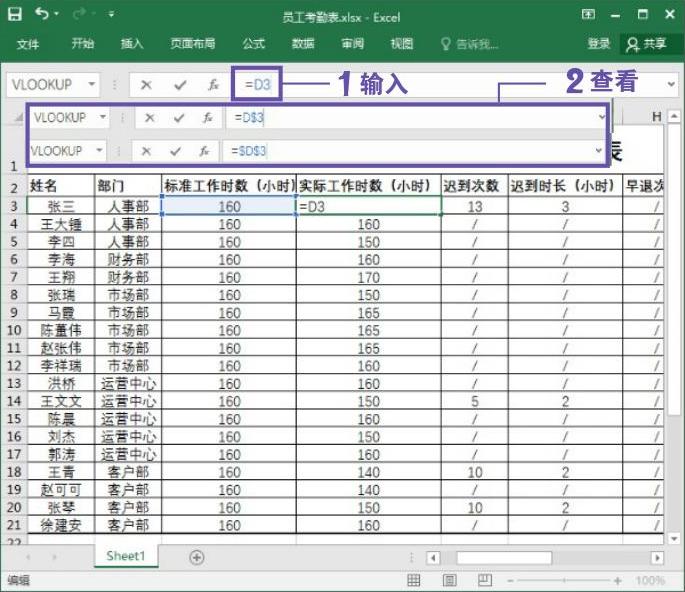Select the 迟到时长 header cell
This screenshot has width=685, height=592.
565,186
